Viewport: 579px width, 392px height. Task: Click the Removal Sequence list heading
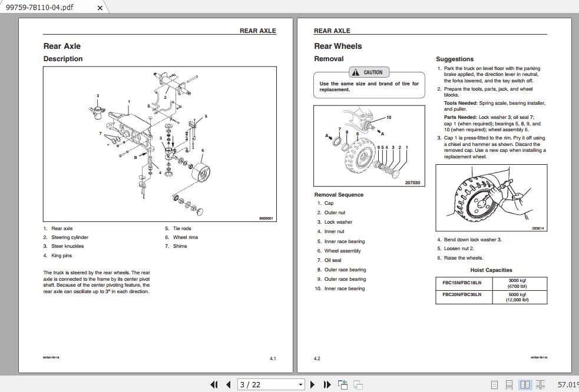tap(340, 194)
